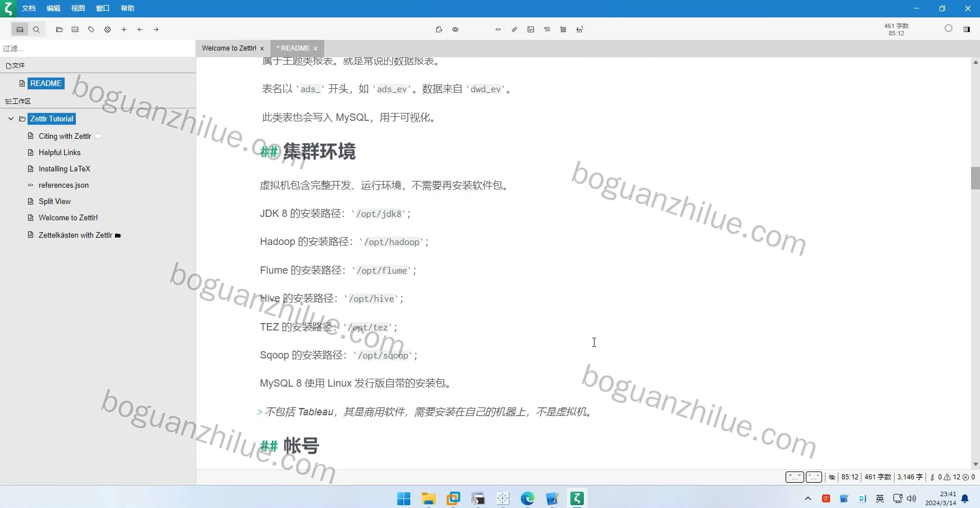The image size is (980, 508).
Task: Open Split View file in sidebar
Action: pos(55,201)
